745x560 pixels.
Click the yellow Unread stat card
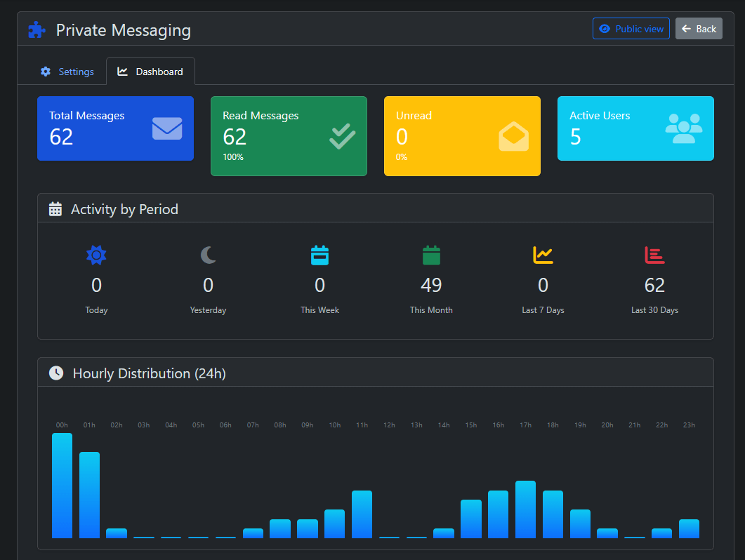pyautogui.click(x=462, y=136)
